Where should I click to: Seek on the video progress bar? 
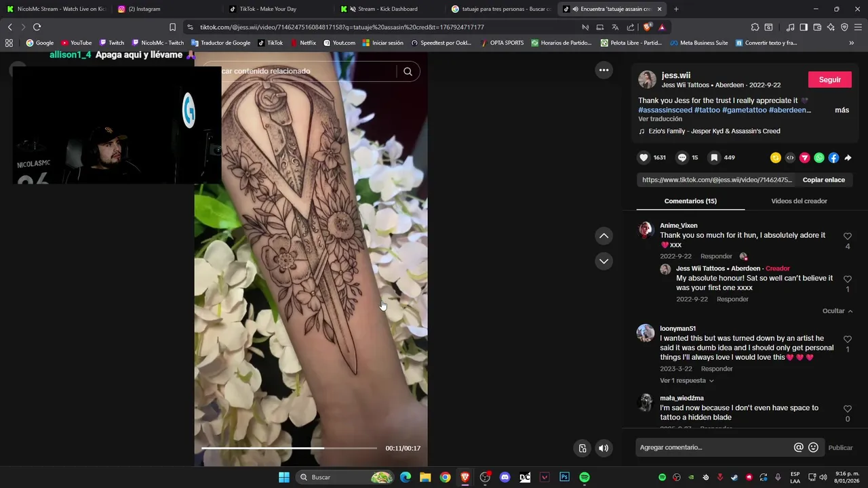pyautogui.click(x=289, y=448)
